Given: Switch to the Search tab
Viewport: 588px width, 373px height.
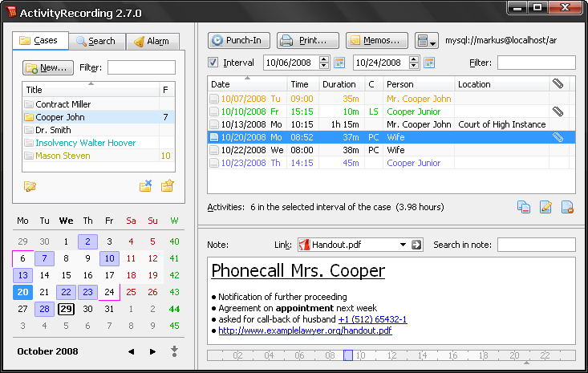Looking at the screenshot, I should [97, 41].
